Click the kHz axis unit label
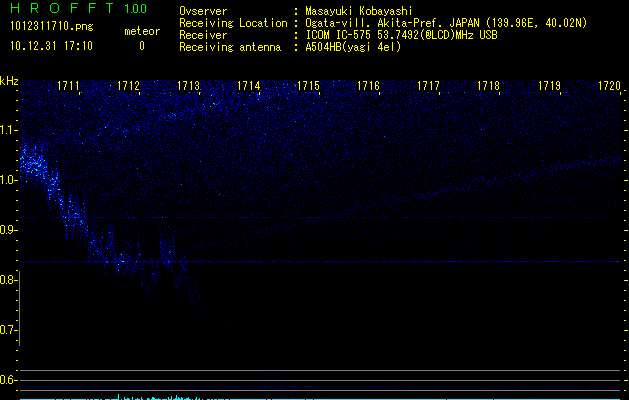Viewport: 629px width, 400px height. [x=9, y=81]
